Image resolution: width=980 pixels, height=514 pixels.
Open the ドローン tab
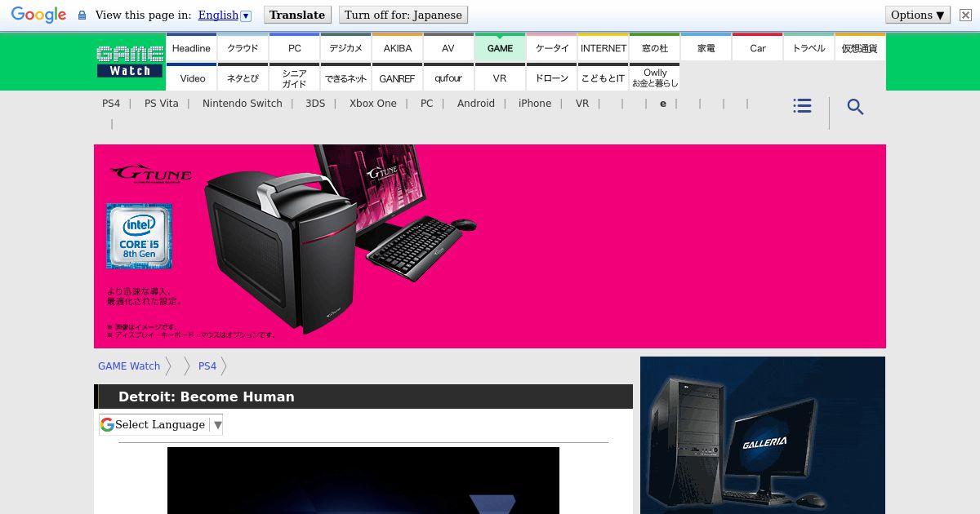click(551, 78)
